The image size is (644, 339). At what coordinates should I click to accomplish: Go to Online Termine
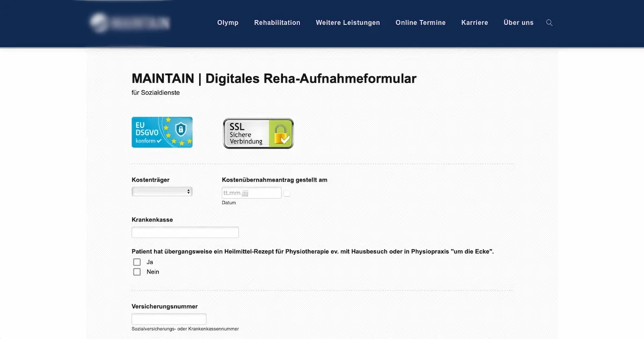click(421, 23)
